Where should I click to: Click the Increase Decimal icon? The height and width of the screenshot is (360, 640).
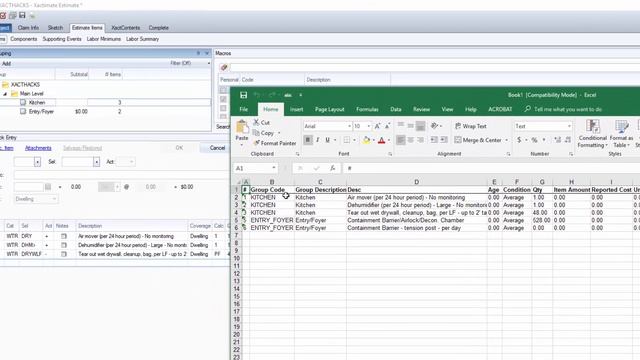click(558, 140)
